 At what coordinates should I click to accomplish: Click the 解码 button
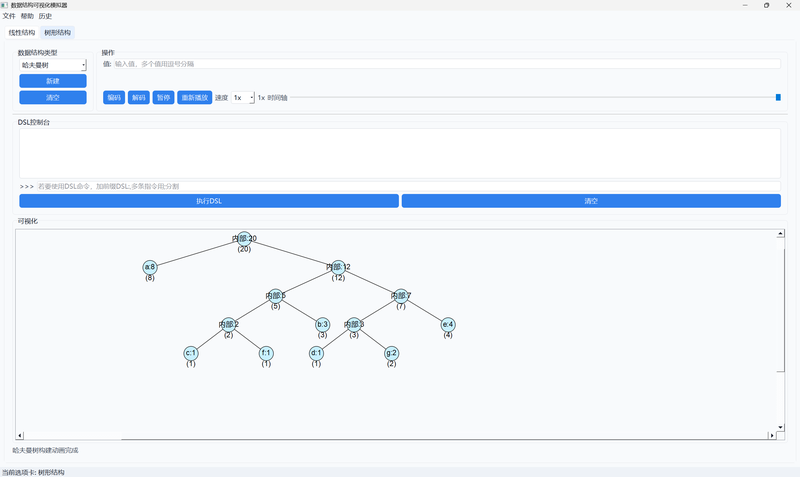pos(139,97)
